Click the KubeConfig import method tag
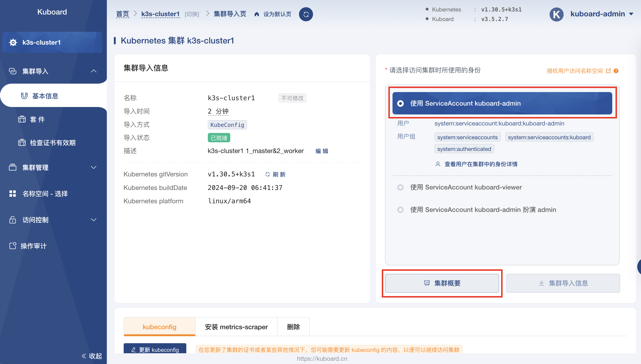 pos(227,125)
